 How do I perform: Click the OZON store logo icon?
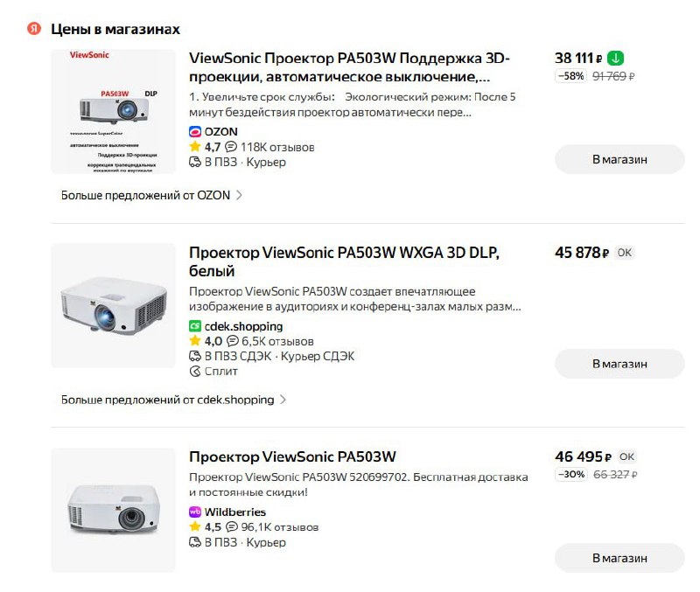pyautogui.click(x=195, y=131)
